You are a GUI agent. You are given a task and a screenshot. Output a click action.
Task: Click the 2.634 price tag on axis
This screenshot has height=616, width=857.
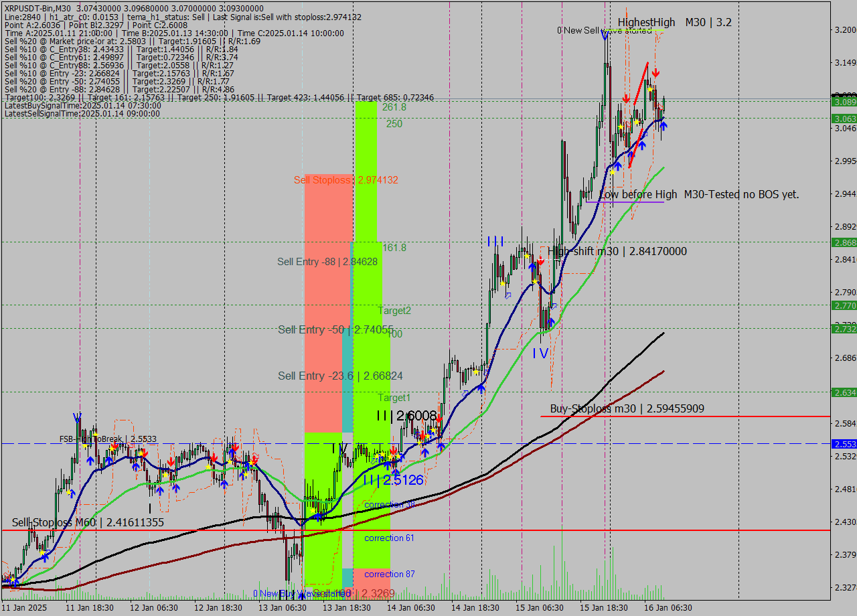coord(844,392)
